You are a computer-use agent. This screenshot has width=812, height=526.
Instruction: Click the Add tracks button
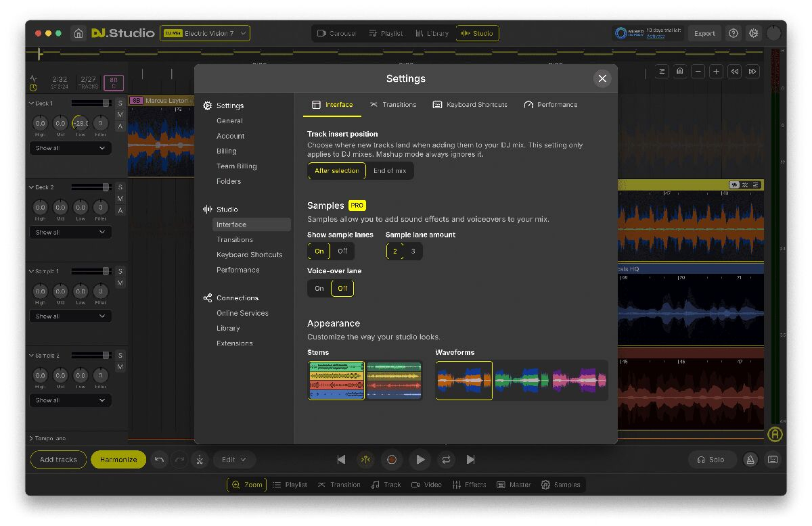coord(58,460)
